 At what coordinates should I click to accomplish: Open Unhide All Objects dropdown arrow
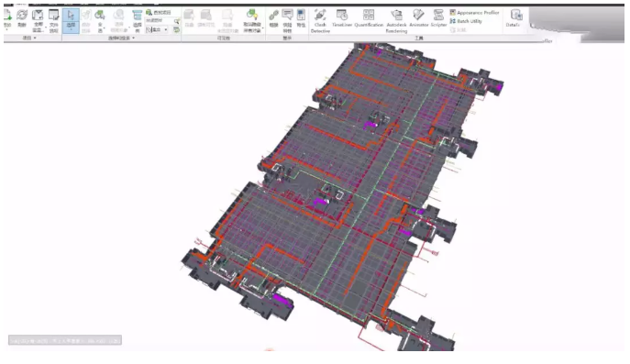(263, 28)
